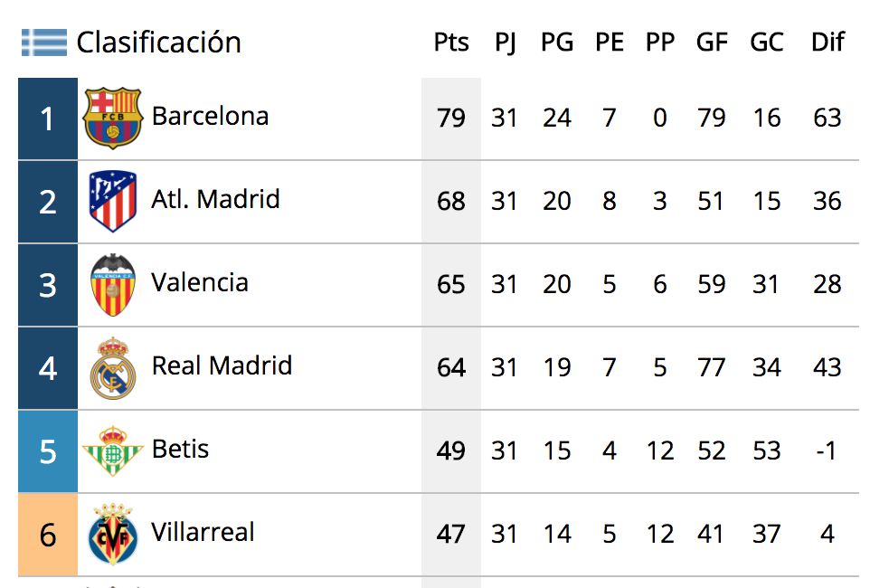
Task: Sort by the Dif column header
Action: coord(827,43)
